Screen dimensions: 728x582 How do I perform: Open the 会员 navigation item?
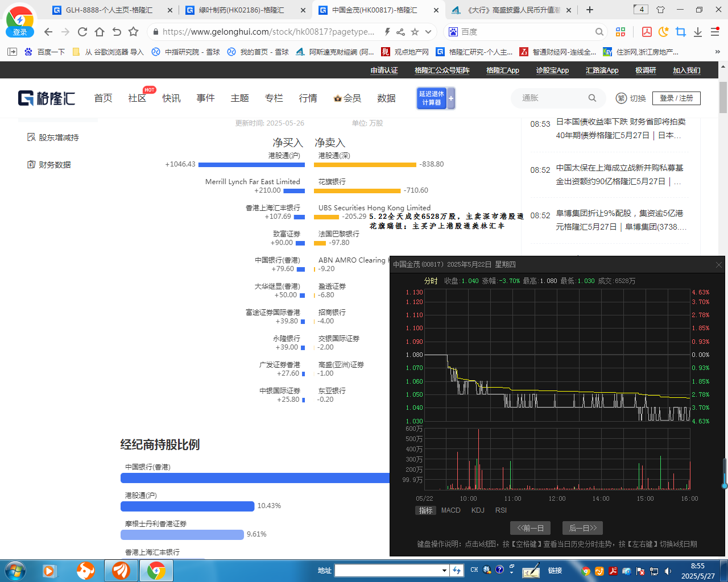[x=348, y=98]
